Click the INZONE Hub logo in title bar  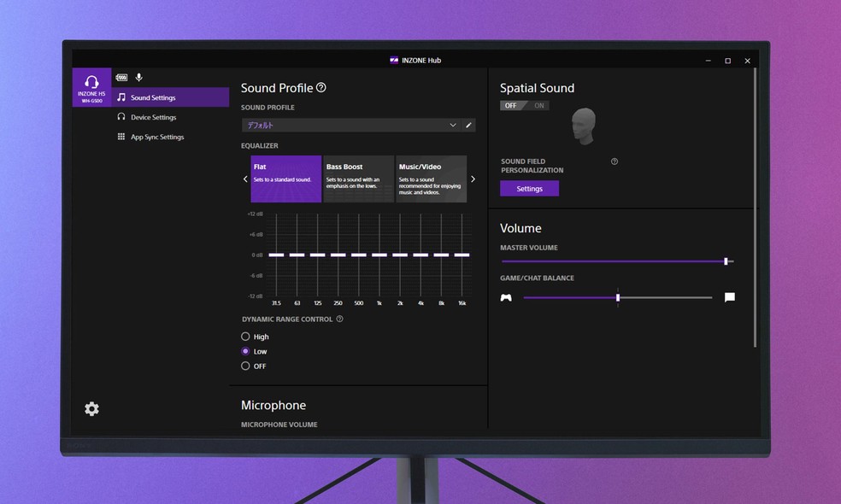click(394, 60)
